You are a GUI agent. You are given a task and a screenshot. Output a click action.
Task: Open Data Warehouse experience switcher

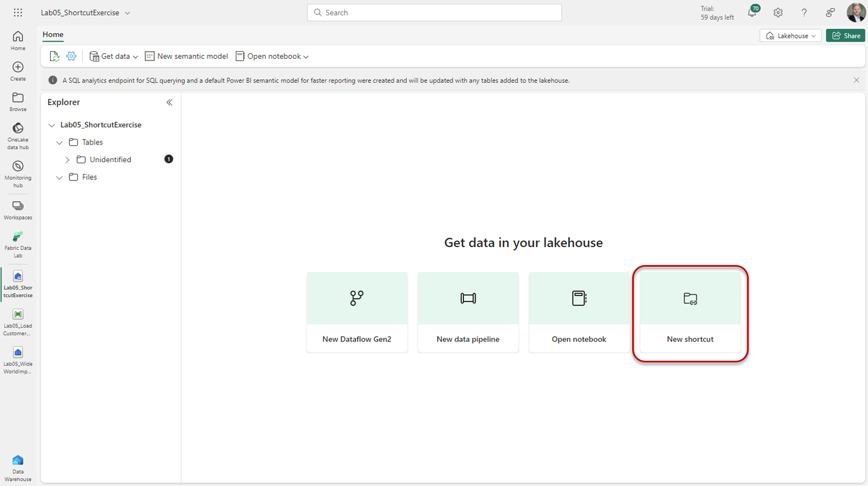coord(18,468)
